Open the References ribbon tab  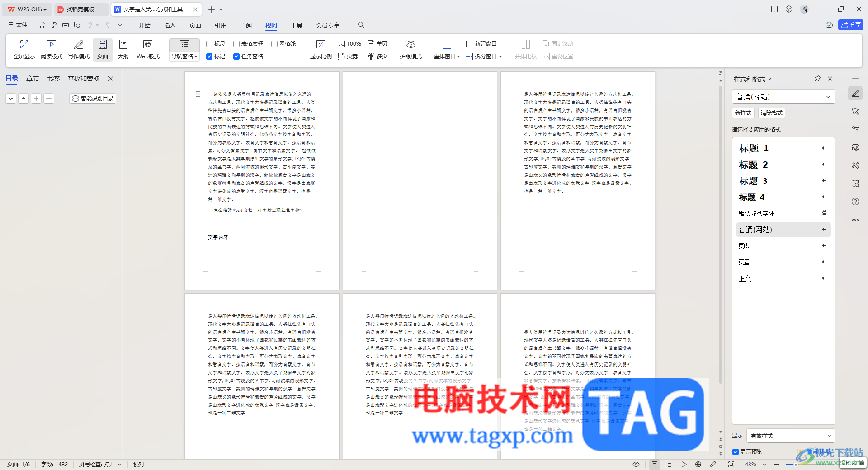coord(221,25)
